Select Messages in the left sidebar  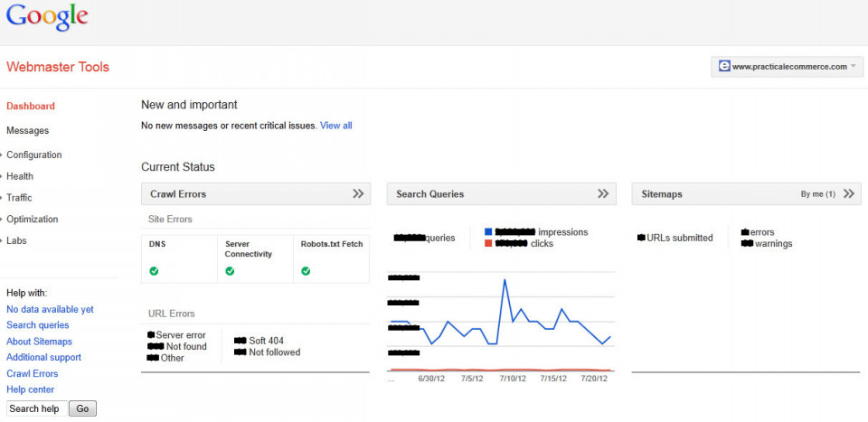click(27, 130)
